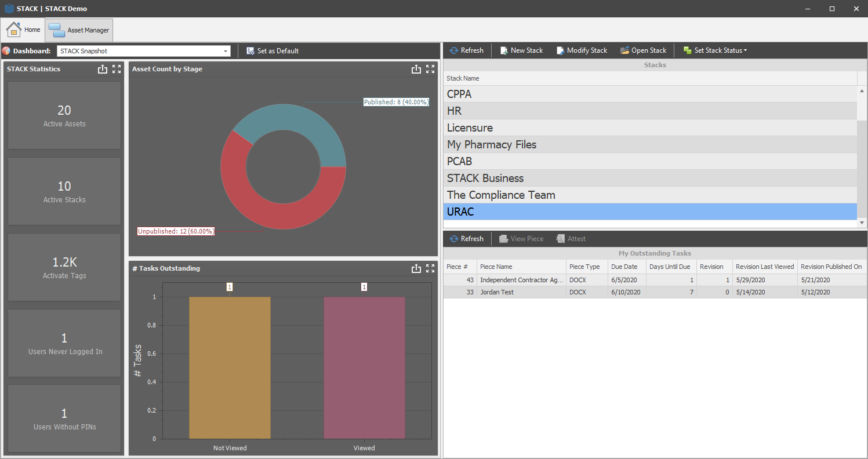
Task: Maximize the Tasks Outstanding chart
Action: 430,268
